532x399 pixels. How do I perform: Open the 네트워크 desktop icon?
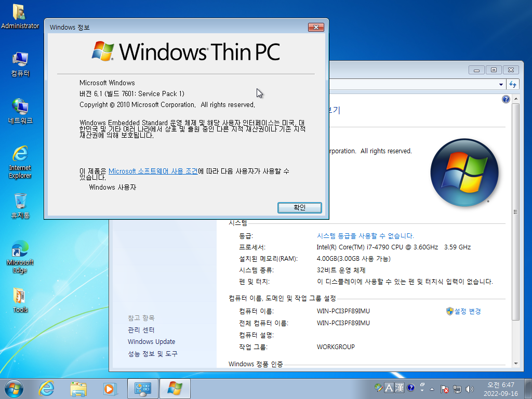pos(20,111)
